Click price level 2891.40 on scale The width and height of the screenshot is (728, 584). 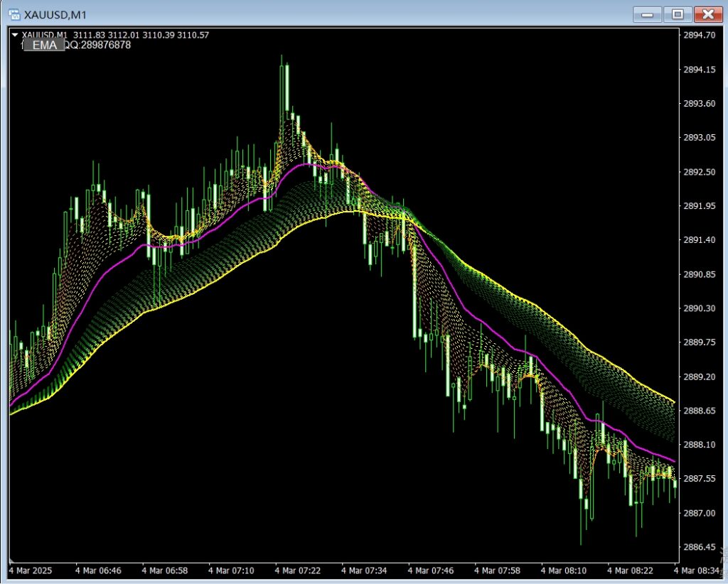click(x=700, y=240)
